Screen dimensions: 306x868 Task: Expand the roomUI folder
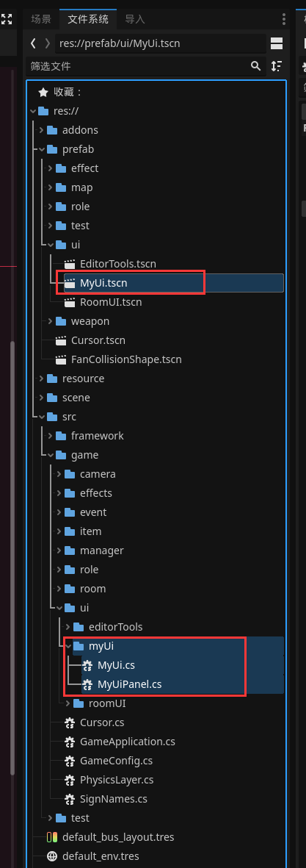pyautogui.click(x=68, y=703)
